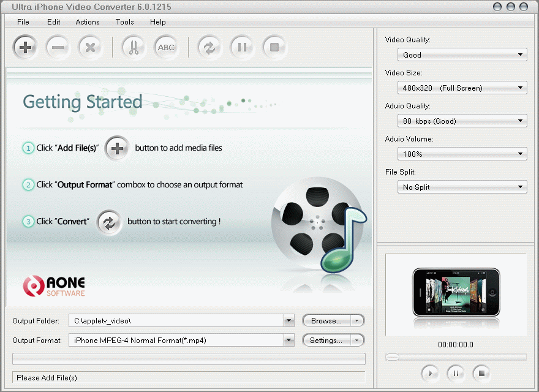Minimize the window with the first title button
This screenshot has height=392, width=539.
[x=497, y=7]
